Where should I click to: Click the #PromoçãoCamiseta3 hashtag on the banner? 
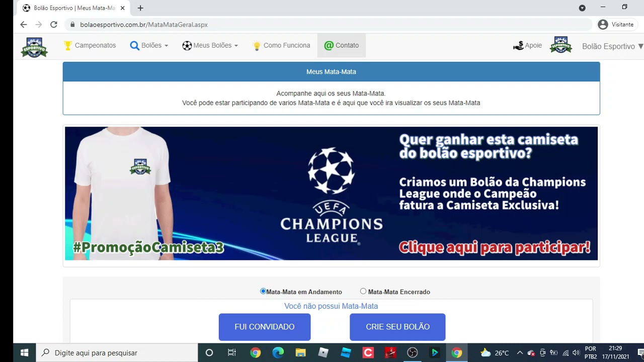coord(148,247)
